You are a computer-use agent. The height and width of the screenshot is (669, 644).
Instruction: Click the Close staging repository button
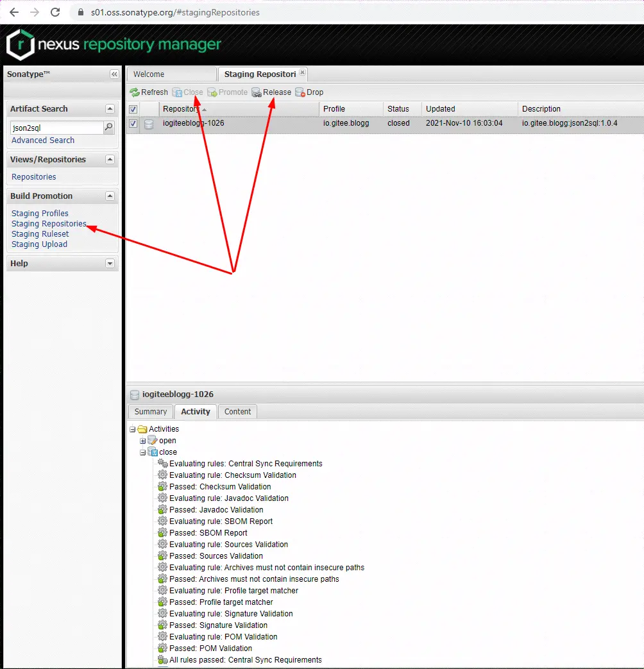point(187,92)
